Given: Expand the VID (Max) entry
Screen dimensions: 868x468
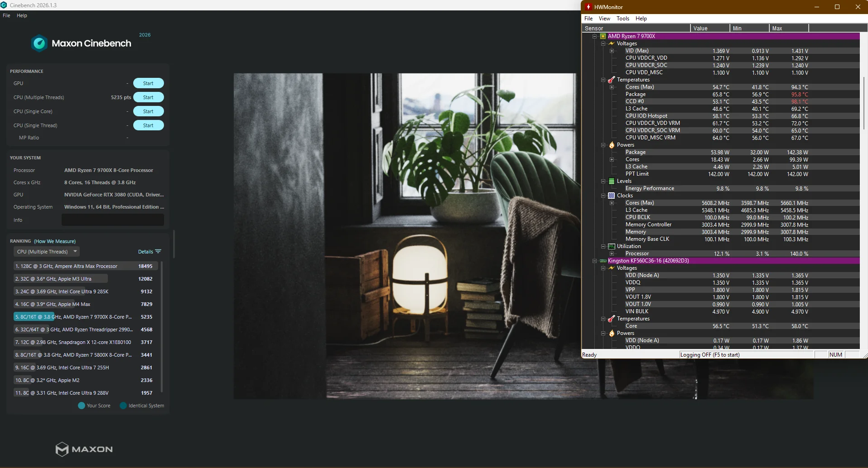Looking at the screenshot, I should [612, 51].
